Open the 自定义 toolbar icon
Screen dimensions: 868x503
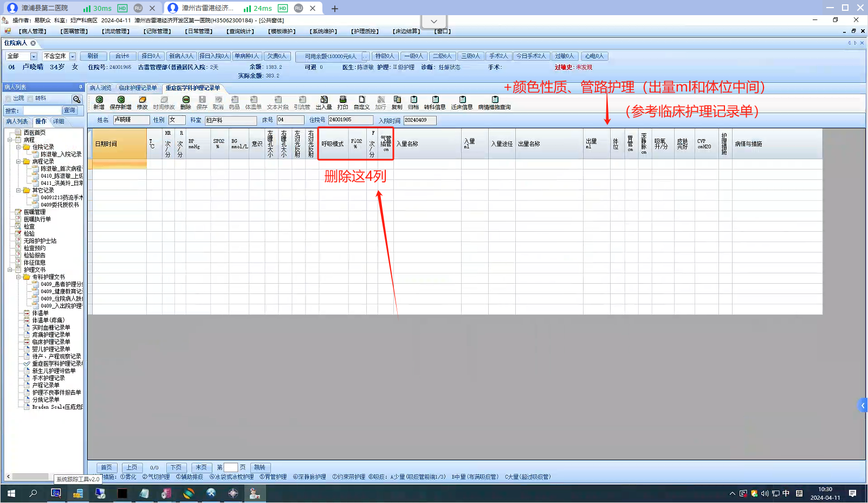362,103
